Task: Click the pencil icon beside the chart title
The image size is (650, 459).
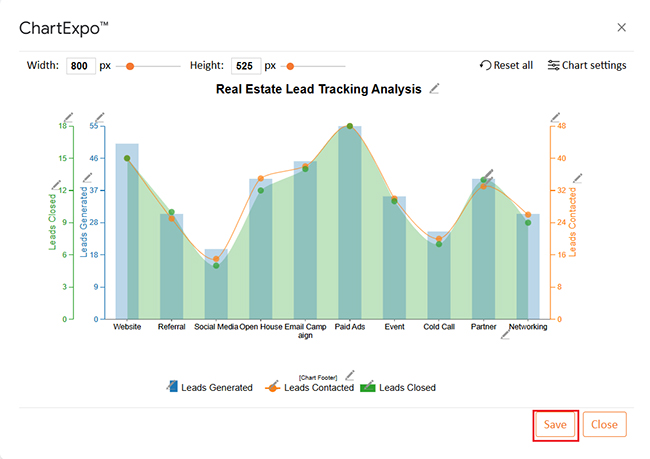Action: pyautogui.click(x=434, y=89)
